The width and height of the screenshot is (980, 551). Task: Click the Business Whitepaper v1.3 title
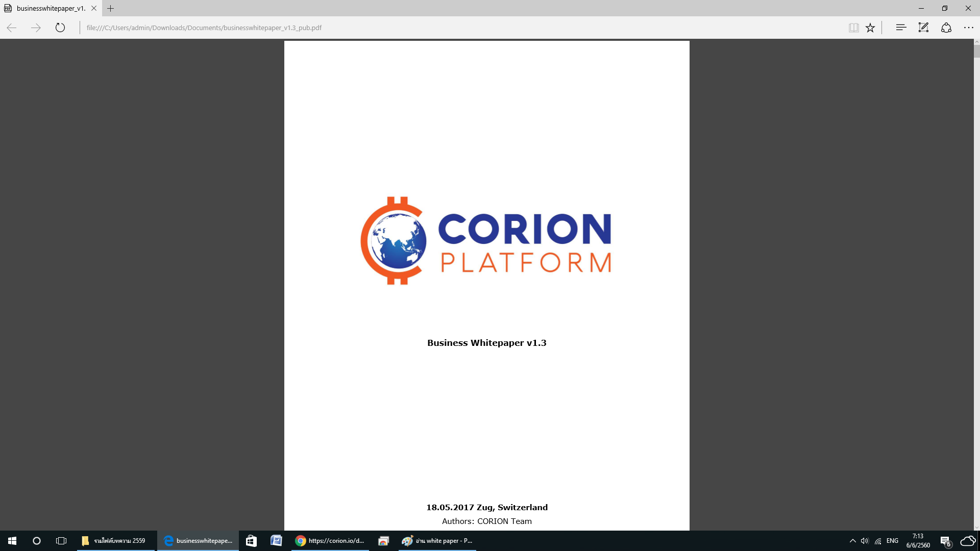pos(487,343)
